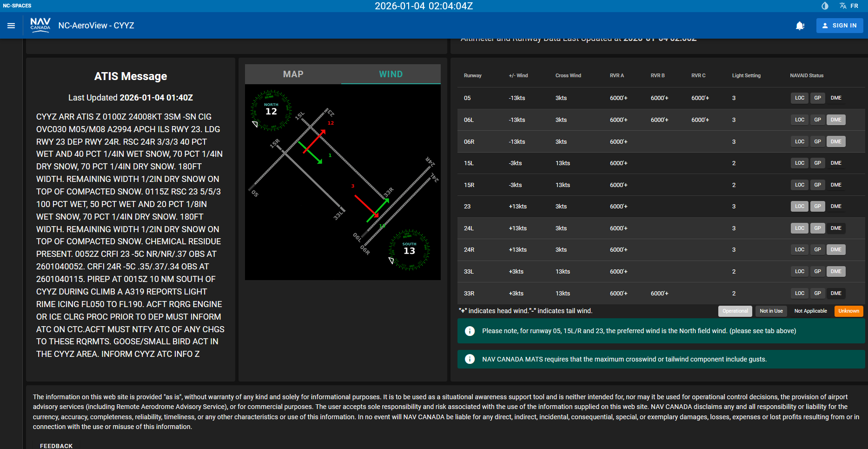This screenshot has height=449, width=868.
Task: Click the SIGN IN button
Action: [x=839, y=26]
